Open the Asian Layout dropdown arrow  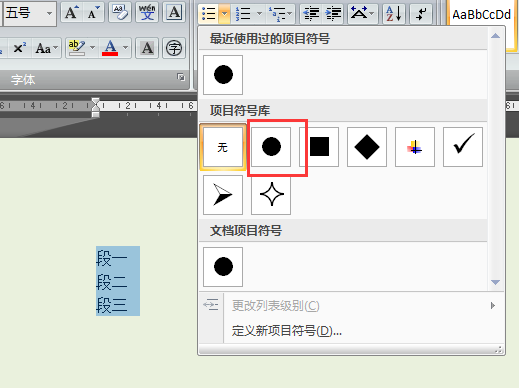click(x=372, y=14)
